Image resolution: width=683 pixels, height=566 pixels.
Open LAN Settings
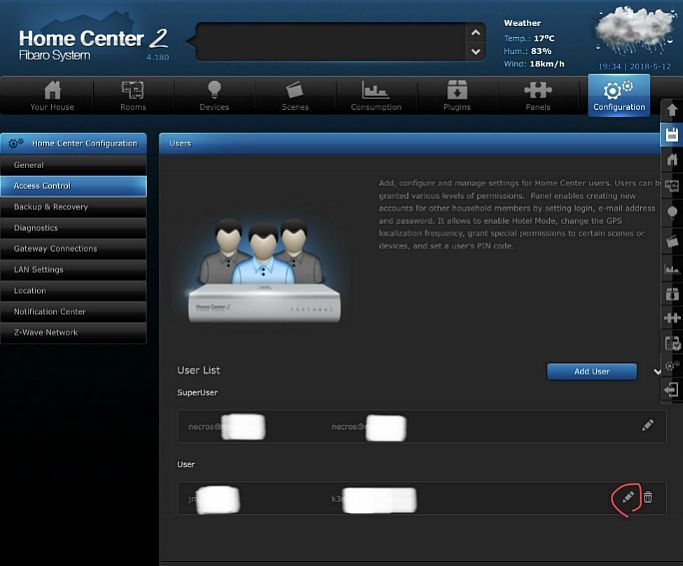point(73,270)
